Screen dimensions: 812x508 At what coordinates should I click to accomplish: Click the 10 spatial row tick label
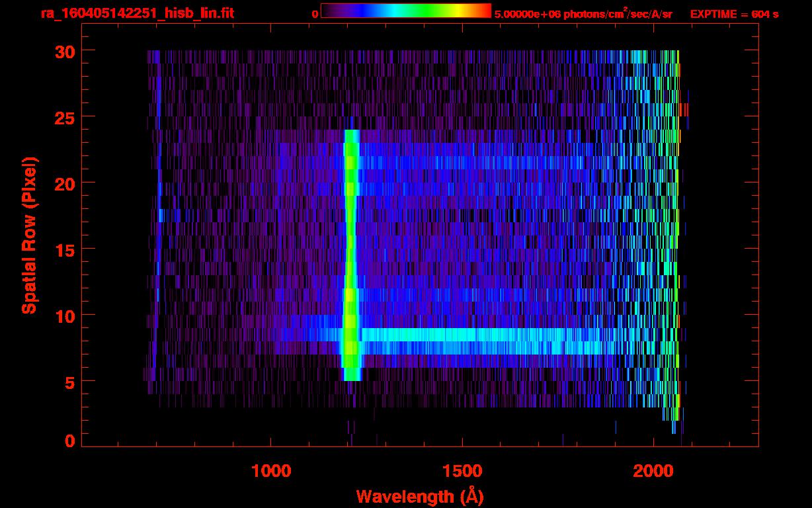[65, 316]
